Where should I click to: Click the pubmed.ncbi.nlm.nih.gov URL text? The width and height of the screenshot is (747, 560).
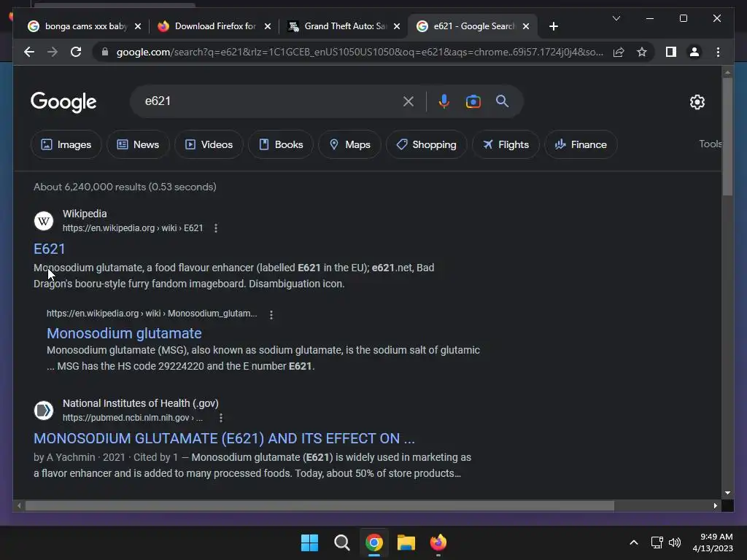pos(133,418)
